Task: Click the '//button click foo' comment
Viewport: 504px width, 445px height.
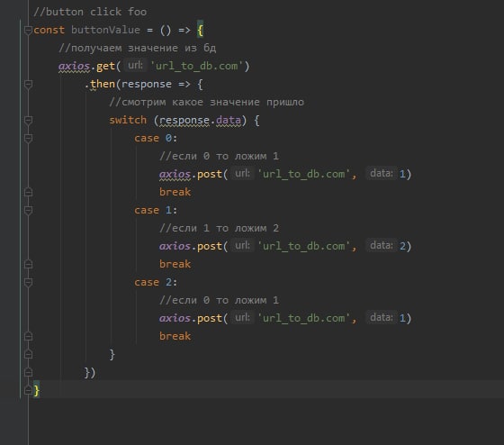Action: click(x=90, y=12)
